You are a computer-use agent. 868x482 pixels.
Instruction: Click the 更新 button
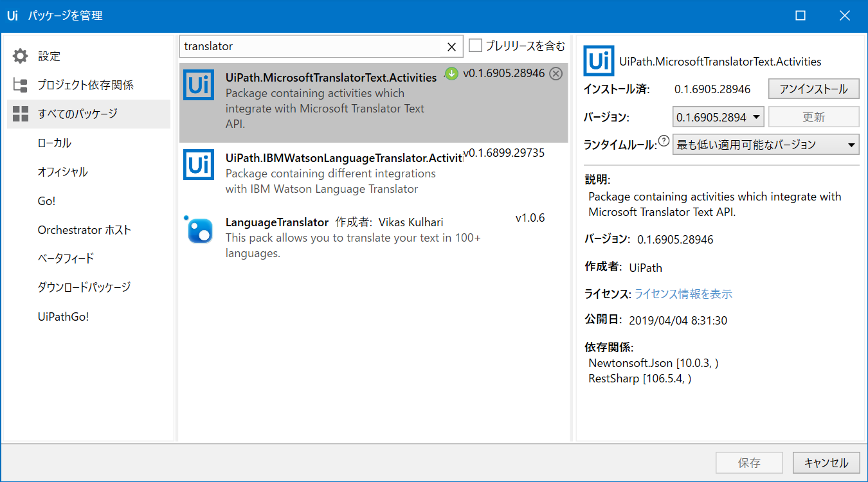(814, 117)
